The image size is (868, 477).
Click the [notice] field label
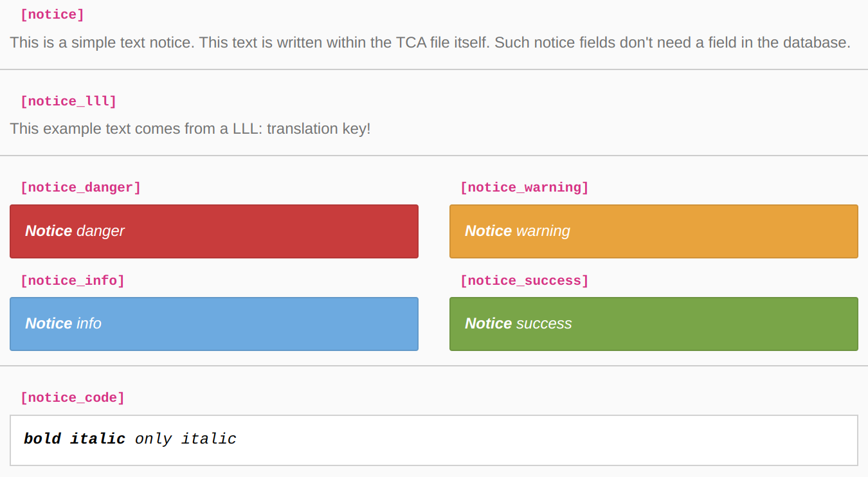pos(52,15)
